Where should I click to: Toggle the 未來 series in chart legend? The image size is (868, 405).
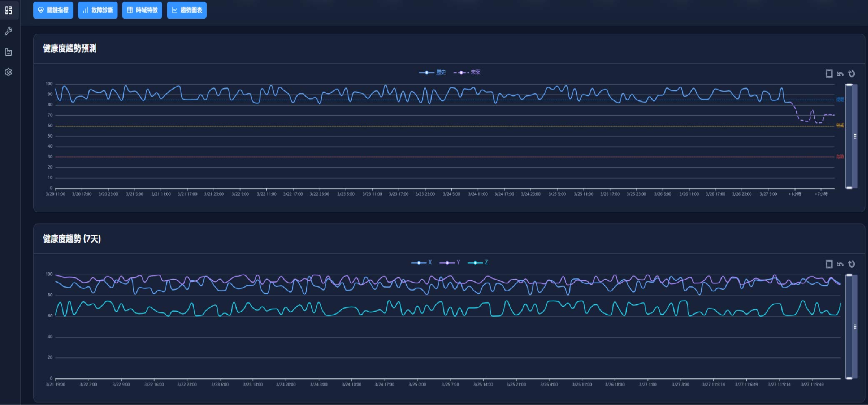pyautogui.click(x=467, y=72)
